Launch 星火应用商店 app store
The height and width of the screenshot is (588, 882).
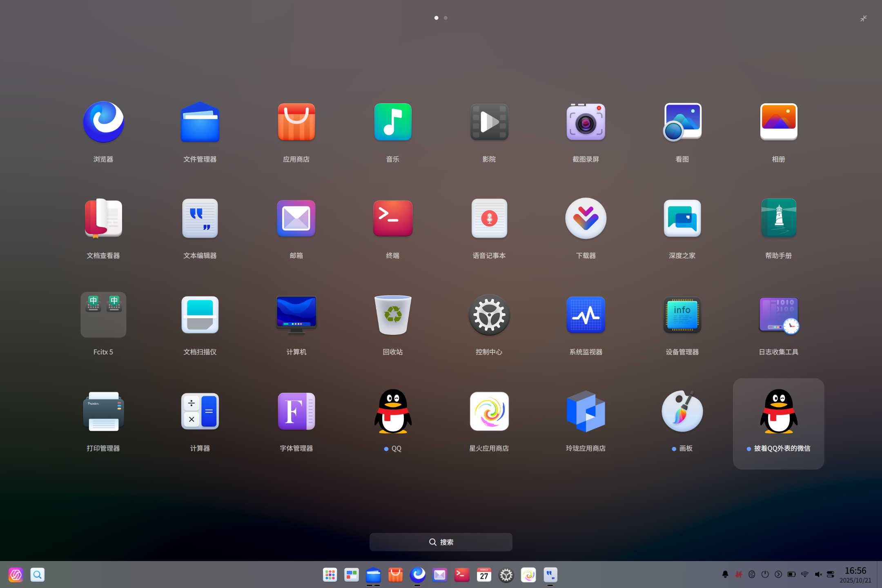tap(489, 411)
